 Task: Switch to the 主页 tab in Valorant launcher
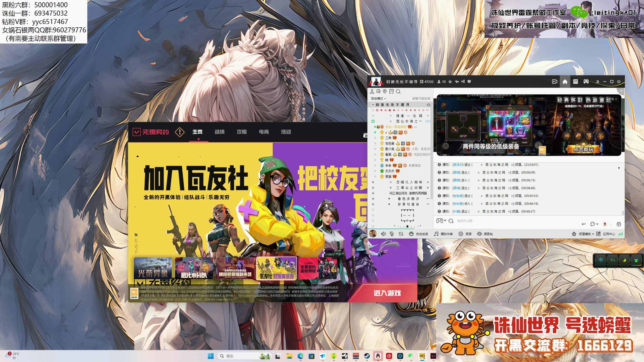click(x=197, y=132)
